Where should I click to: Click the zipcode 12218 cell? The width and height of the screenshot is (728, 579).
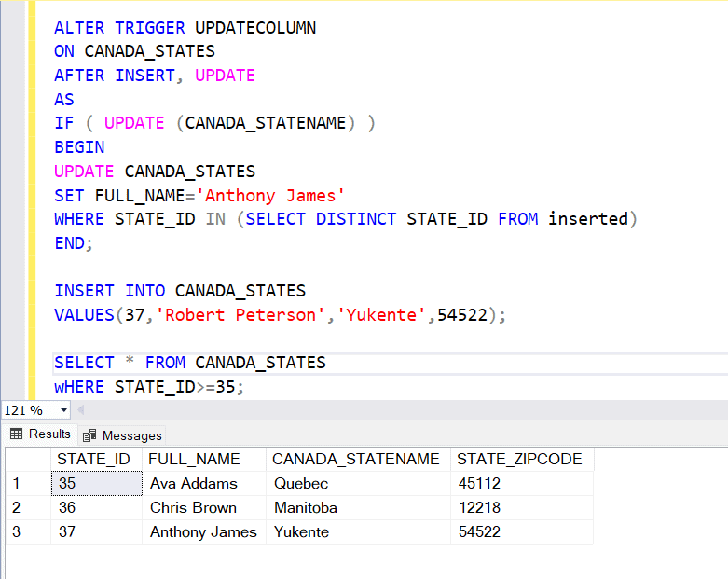tap(522, 507)
